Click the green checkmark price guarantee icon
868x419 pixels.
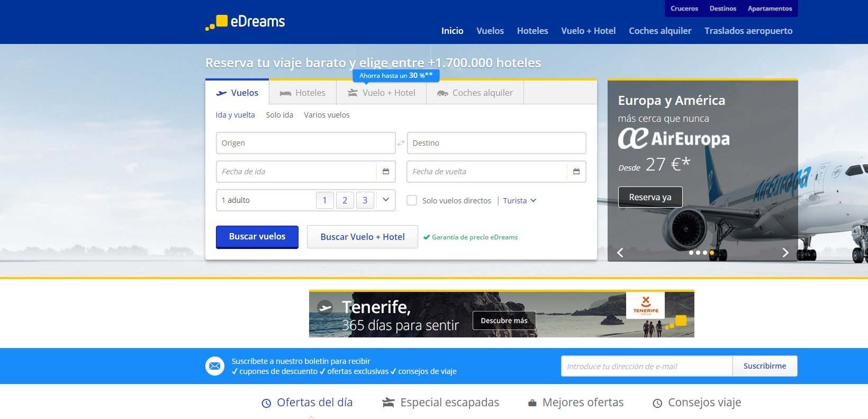427,237
